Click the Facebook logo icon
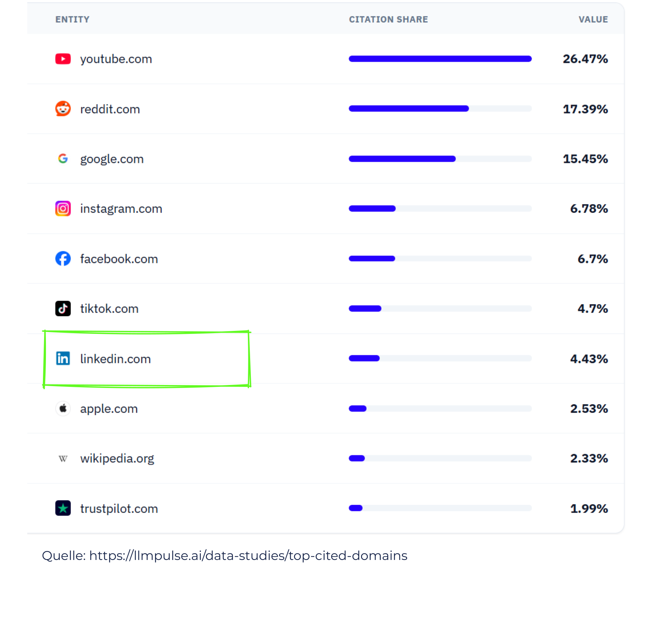The width and height of the screenshot is (672, 623). tap(63, 259)
